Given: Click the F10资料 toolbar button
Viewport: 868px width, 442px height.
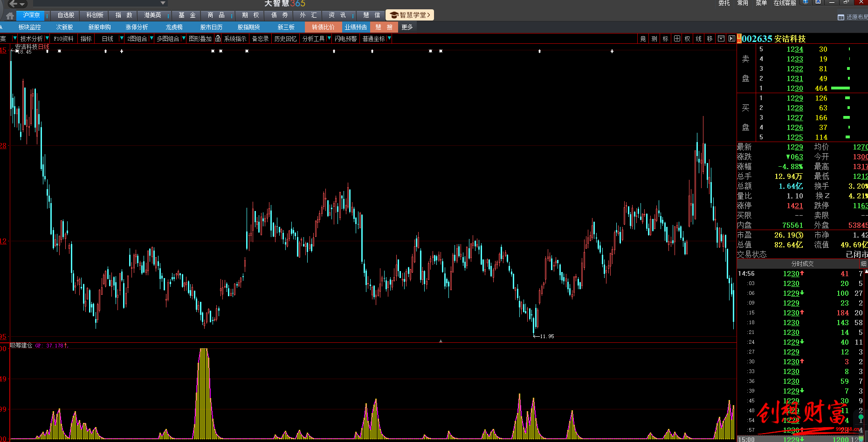Looking at the screenshot, I should click(x=63, y=39).
